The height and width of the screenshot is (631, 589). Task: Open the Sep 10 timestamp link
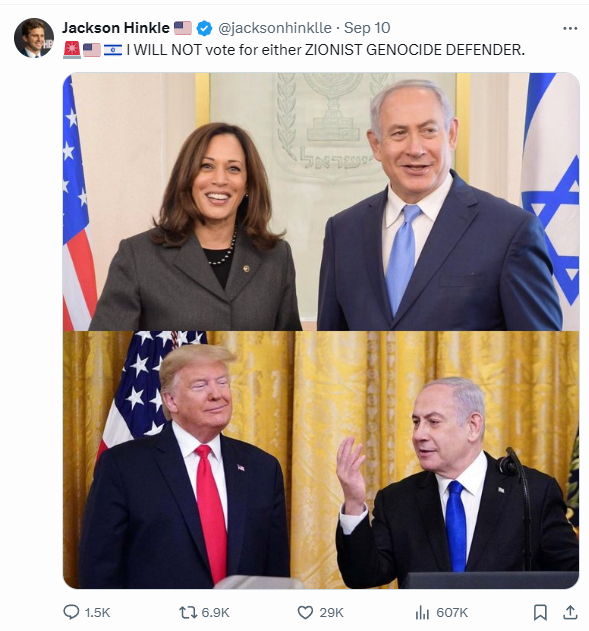click(367, 28)
